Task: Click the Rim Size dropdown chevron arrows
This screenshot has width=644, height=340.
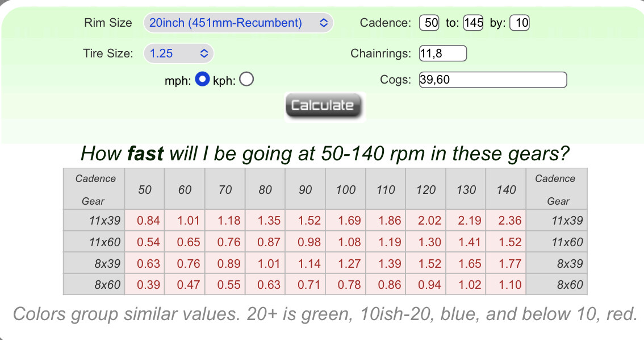Action: point(324,23)
